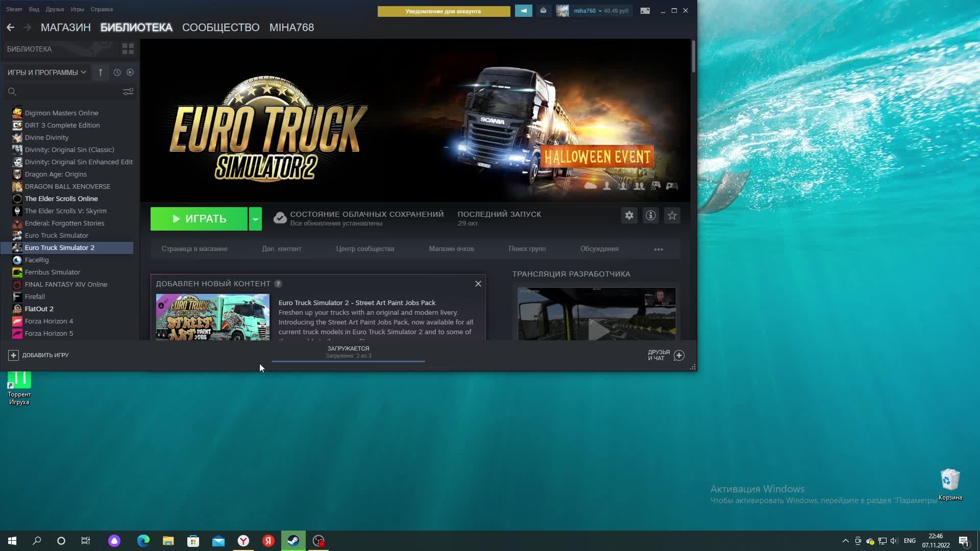Click the game info icon
The width and height of the screenshot is (980, 551).
click(651, 215)
